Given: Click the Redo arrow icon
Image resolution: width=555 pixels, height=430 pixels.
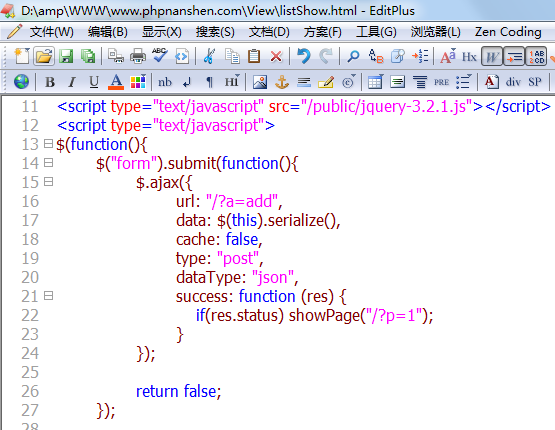Looking at the screenshot, I should point(326,56).
